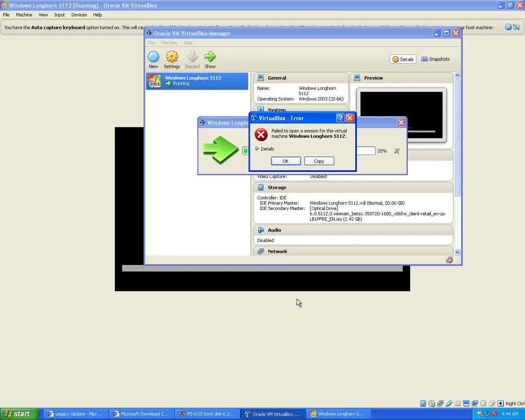The image size is (525, 420).
Task: Open the Help menu of the VM window
Action: tap(97, 15)
